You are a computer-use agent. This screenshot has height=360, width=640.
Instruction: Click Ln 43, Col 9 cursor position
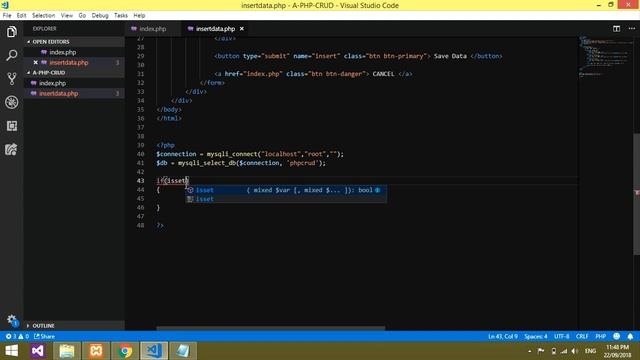tap(503, 336)
